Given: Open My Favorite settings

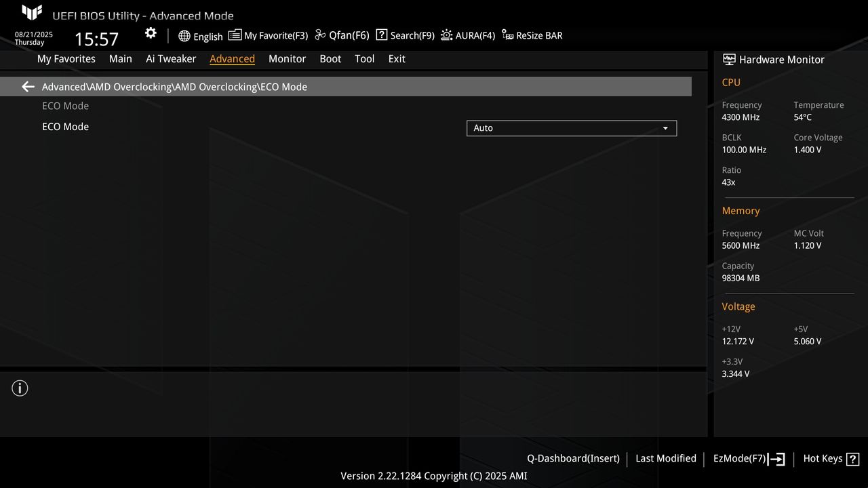Looking at the screenshot, I should click(269, 35).
